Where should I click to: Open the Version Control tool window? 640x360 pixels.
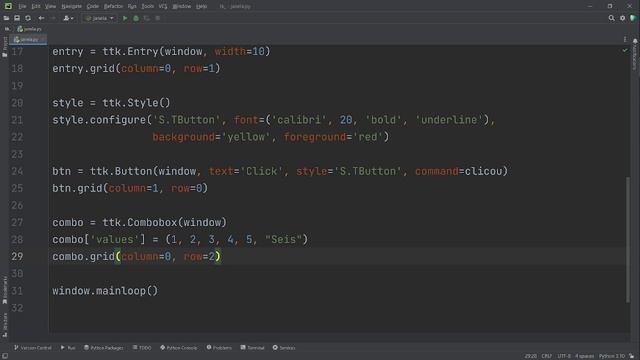33,348
